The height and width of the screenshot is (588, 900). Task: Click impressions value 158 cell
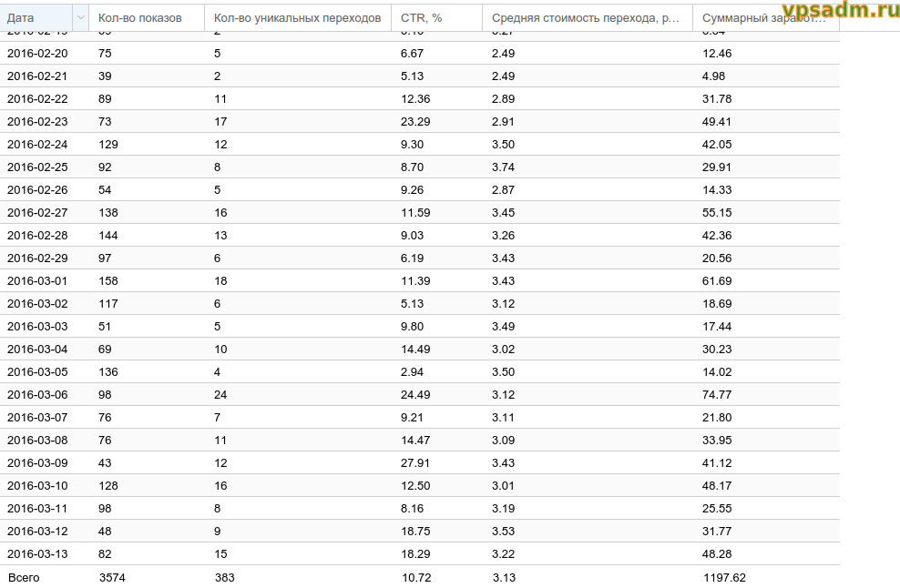click(x=107, y=281)
